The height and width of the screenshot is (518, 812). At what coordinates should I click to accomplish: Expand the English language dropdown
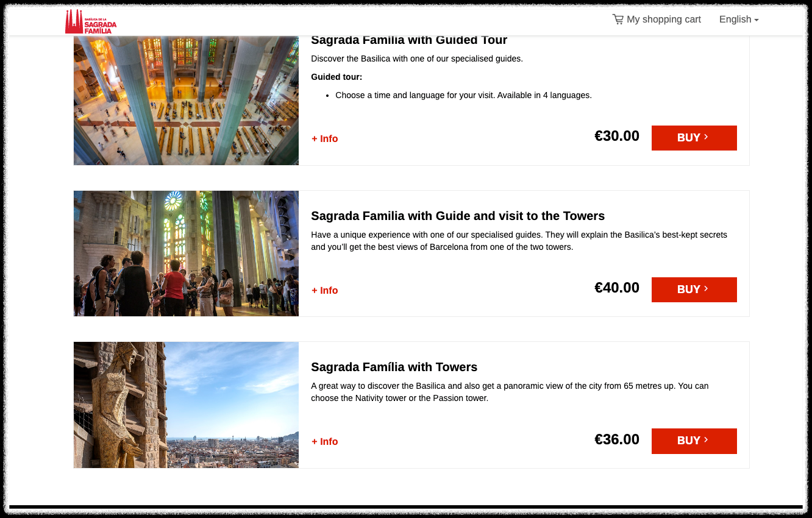click(x=739, y=20)
